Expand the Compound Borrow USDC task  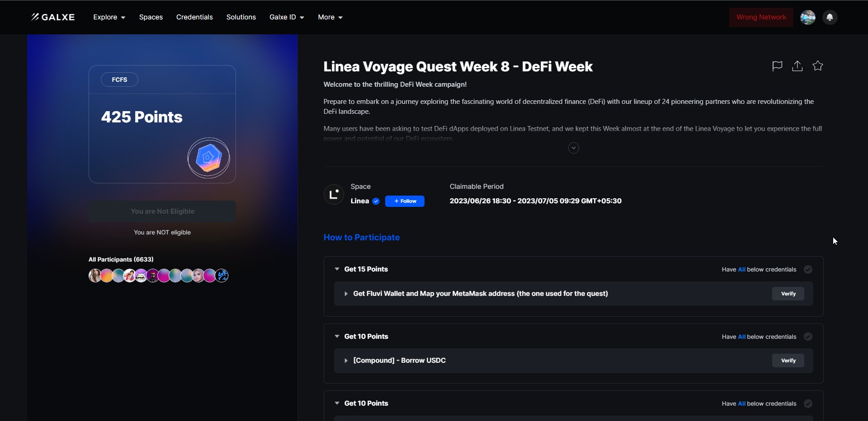pos(346,360)
